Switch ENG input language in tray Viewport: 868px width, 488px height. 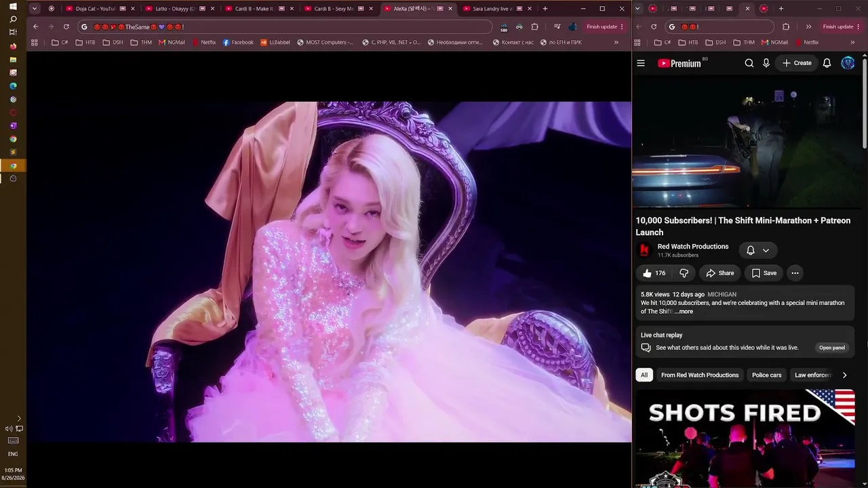[x=13, y=454]
